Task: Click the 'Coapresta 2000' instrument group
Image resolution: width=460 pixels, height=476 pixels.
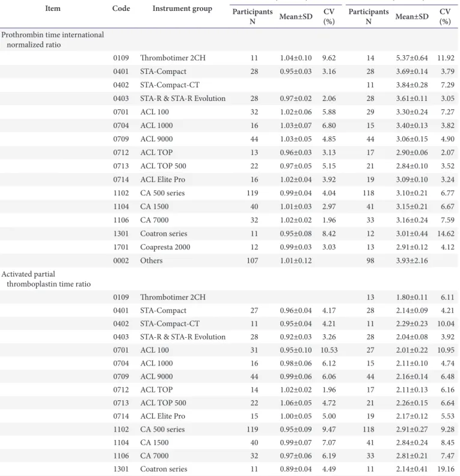Action: [165, 247]
